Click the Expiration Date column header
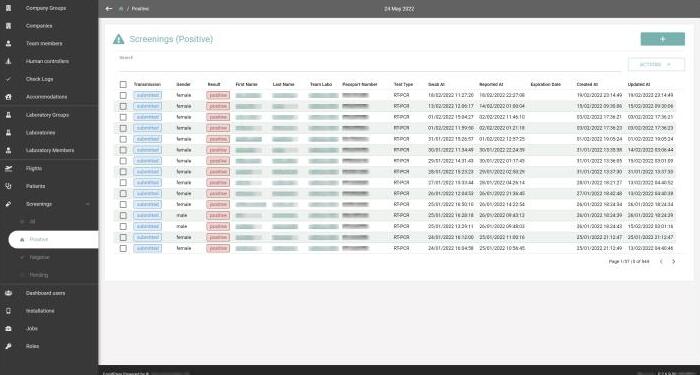Screen dimensions: 700x375 (546, 84)
